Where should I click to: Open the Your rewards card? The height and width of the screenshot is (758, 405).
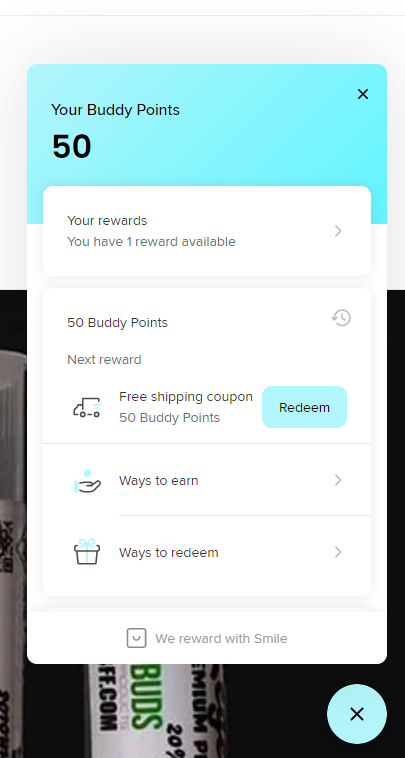(207, 231)
